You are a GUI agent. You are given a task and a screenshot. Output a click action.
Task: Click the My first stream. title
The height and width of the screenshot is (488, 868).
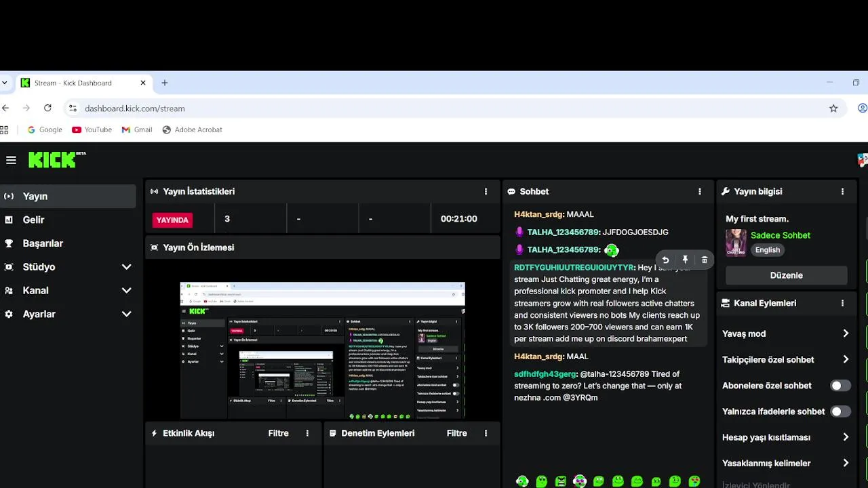[757, 219]
